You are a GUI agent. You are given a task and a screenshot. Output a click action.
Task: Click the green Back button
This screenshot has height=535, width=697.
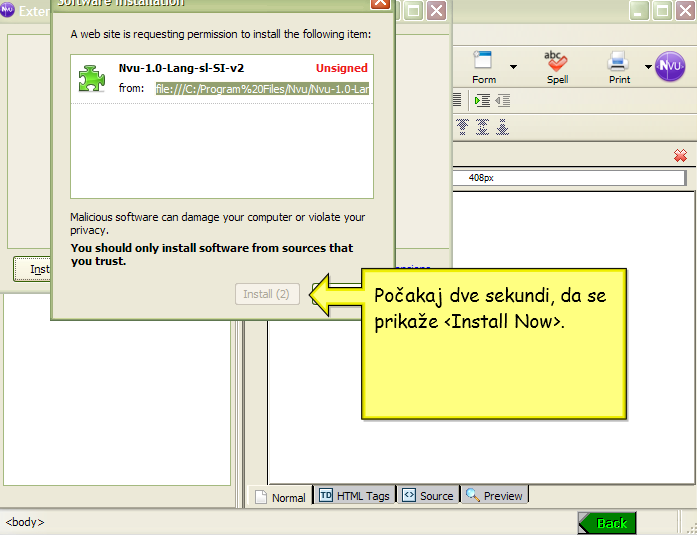pyautogui.click(x=606, y=523)
